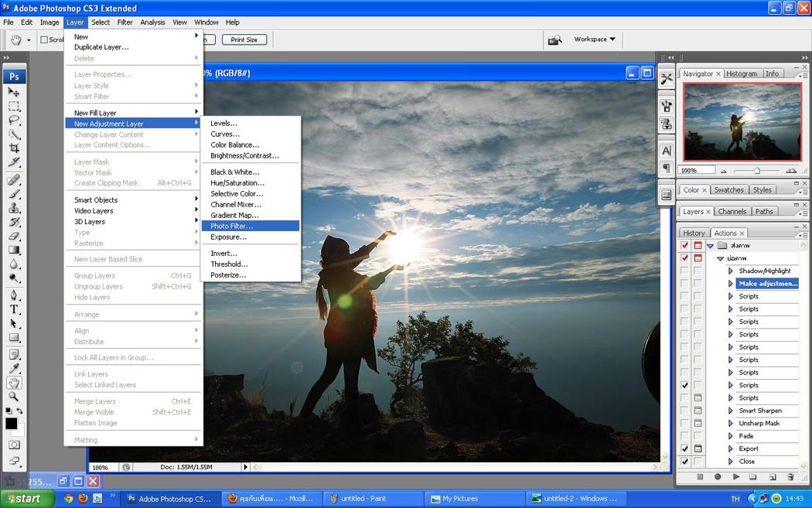Click the Print Size button

pos(244,39)
